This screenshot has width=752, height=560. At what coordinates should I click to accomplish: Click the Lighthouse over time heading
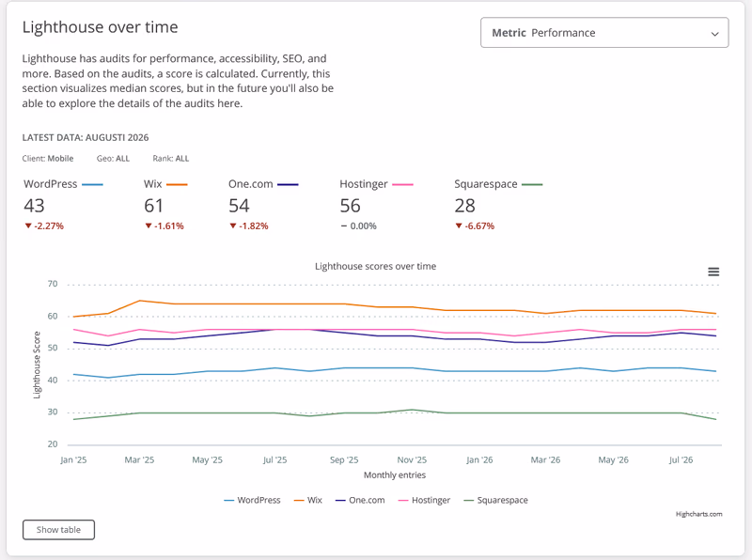pyautogui.click(x=100, y=27)
